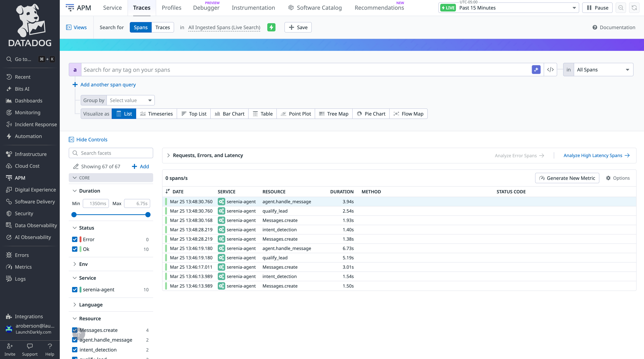The image size is (644, 359).
Task: Uncheck serenia-agent service checkbox
Action: [75, 290]
